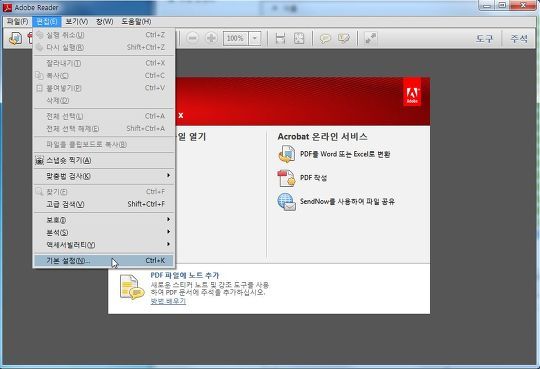
Task: Click 잘라내기(T) menu entry
Action: [104, 63]
